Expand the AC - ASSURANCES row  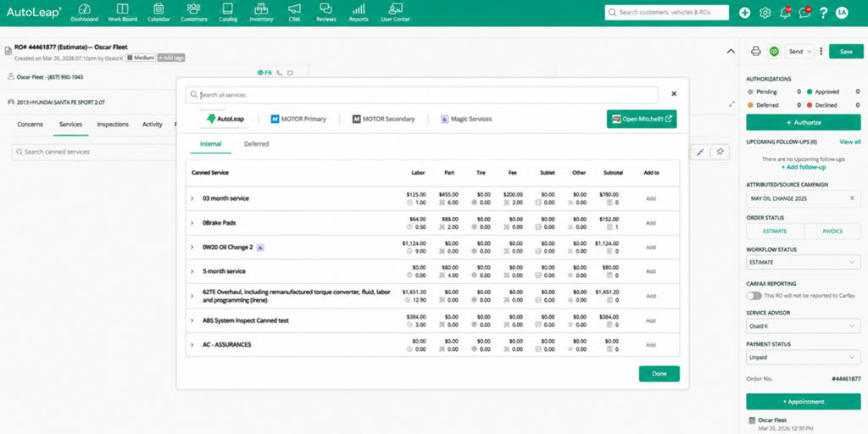192,344
